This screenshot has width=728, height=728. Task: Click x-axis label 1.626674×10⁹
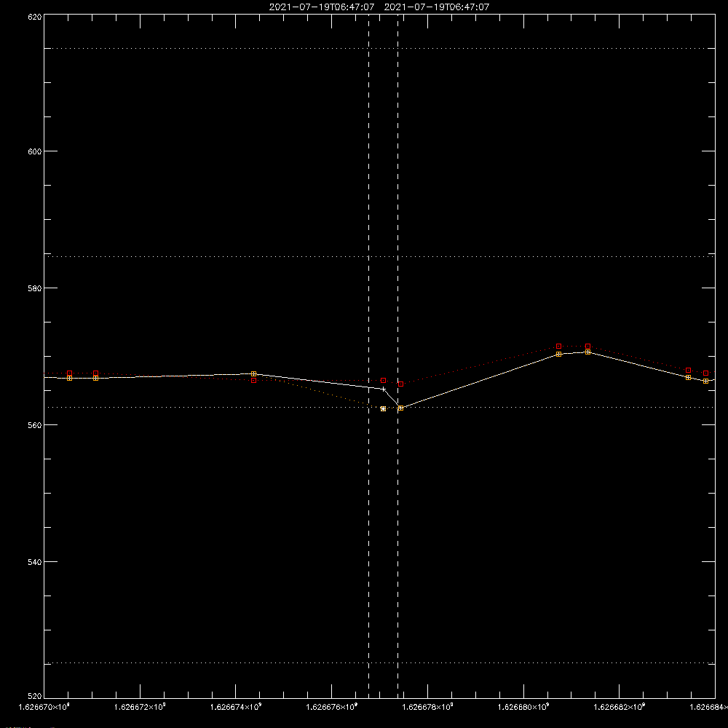(236, 707)
